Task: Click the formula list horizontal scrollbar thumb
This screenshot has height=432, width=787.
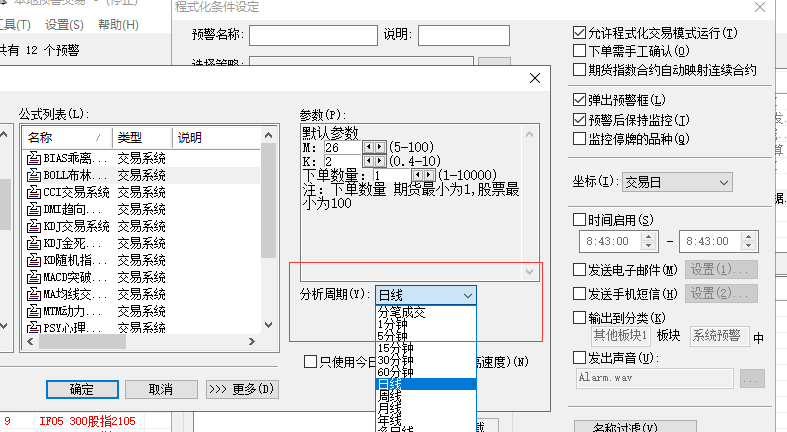Action: point(82,342)
